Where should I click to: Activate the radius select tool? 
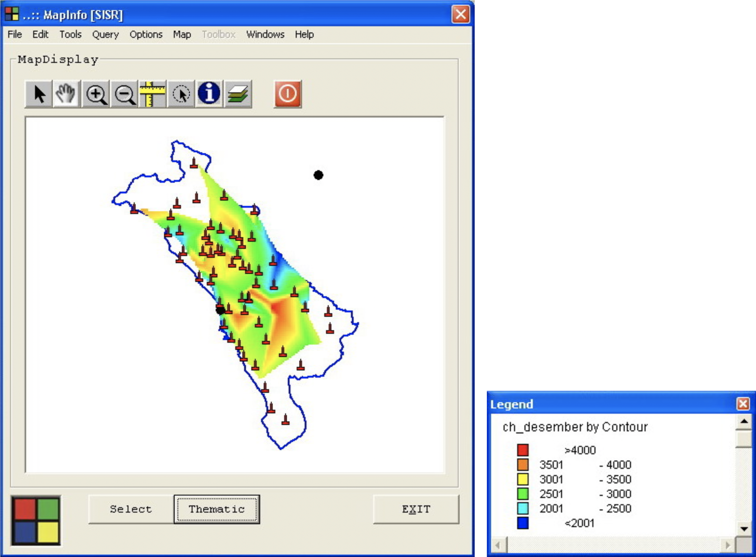[x=181, y=94]
